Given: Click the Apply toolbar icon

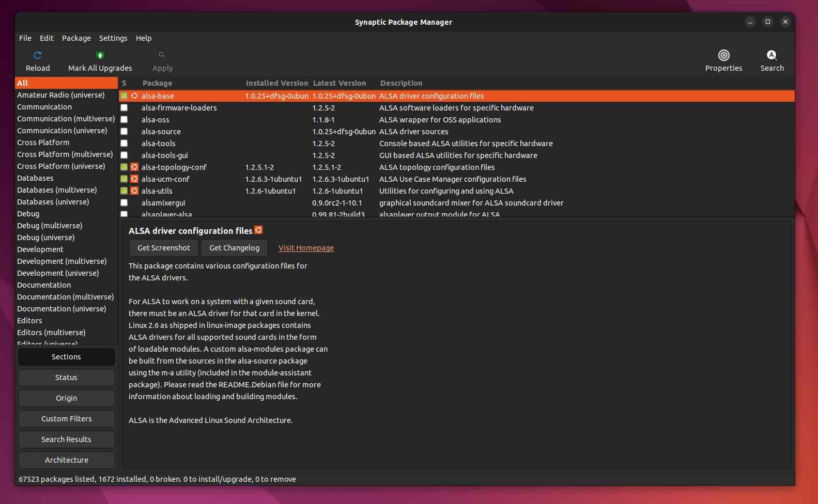Looking at the screenshot, I should click(x=162, y=55).
